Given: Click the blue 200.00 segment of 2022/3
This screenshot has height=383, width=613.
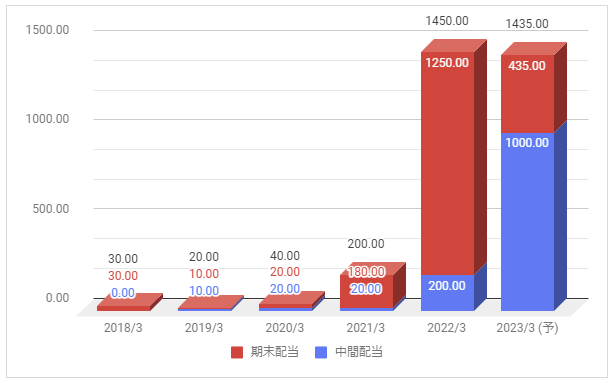Looking at the screenshot, I should pos(448,293).
